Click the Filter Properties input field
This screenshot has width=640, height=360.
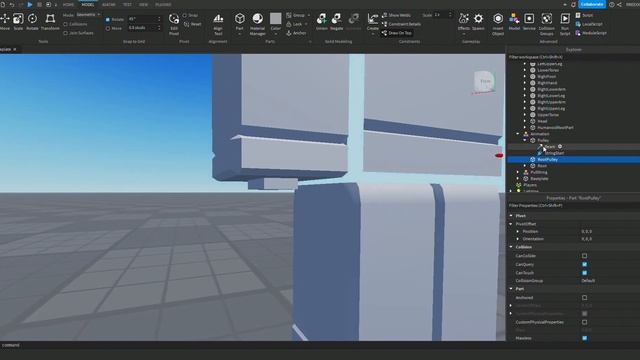pos(573,206)
